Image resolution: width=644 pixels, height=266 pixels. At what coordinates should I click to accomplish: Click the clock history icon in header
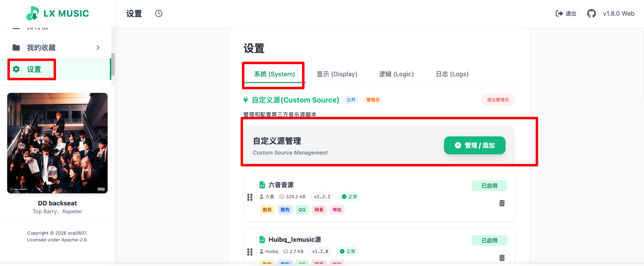pyautogui.click(x=159, y=13)
